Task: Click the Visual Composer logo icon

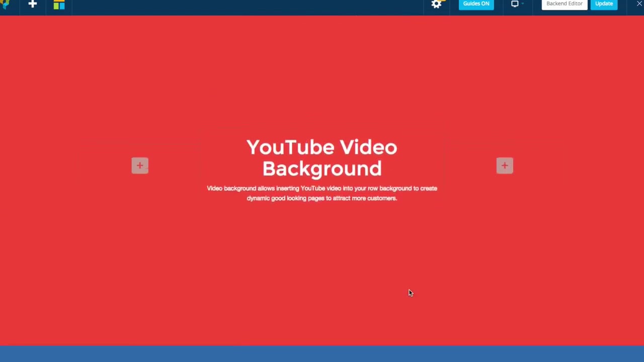Action: (5, 5)
